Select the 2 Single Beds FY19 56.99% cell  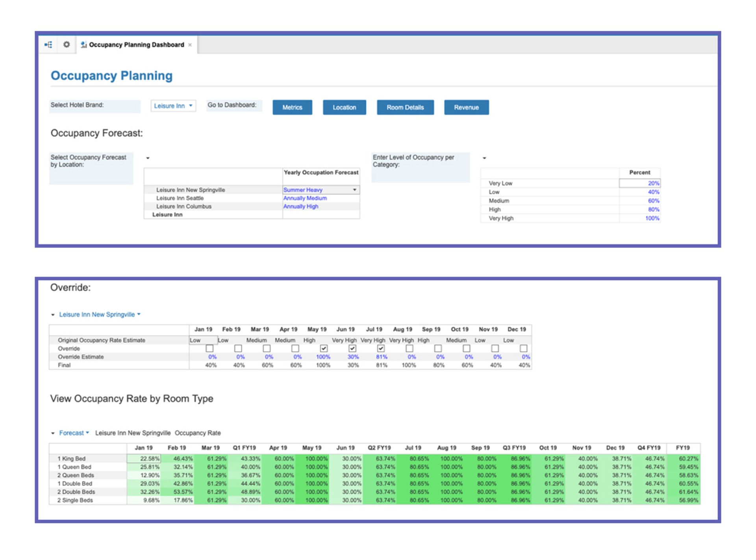pyautogui.click(x=684, y=500)
